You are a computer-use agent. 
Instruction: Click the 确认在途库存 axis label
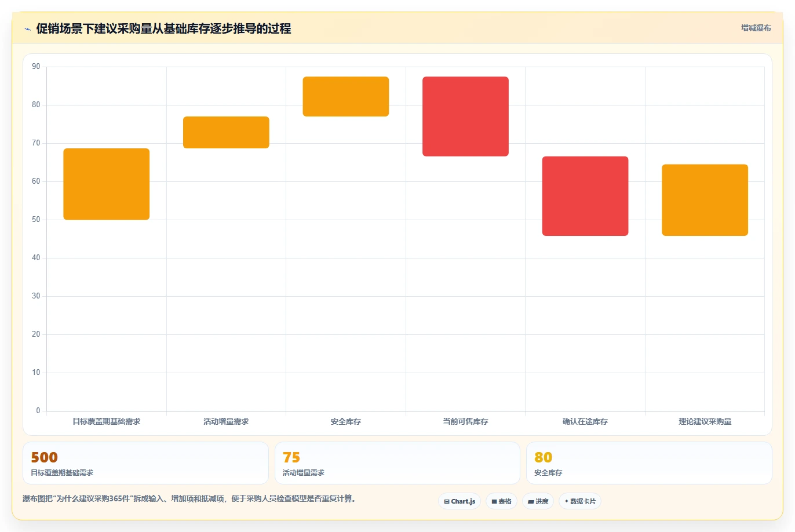click(585, 421)
